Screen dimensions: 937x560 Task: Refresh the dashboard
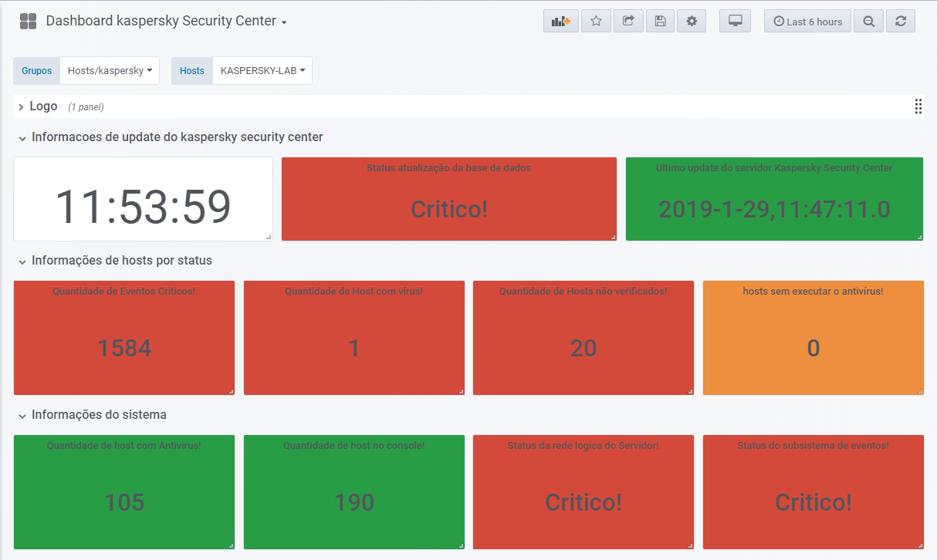[901, 22]
